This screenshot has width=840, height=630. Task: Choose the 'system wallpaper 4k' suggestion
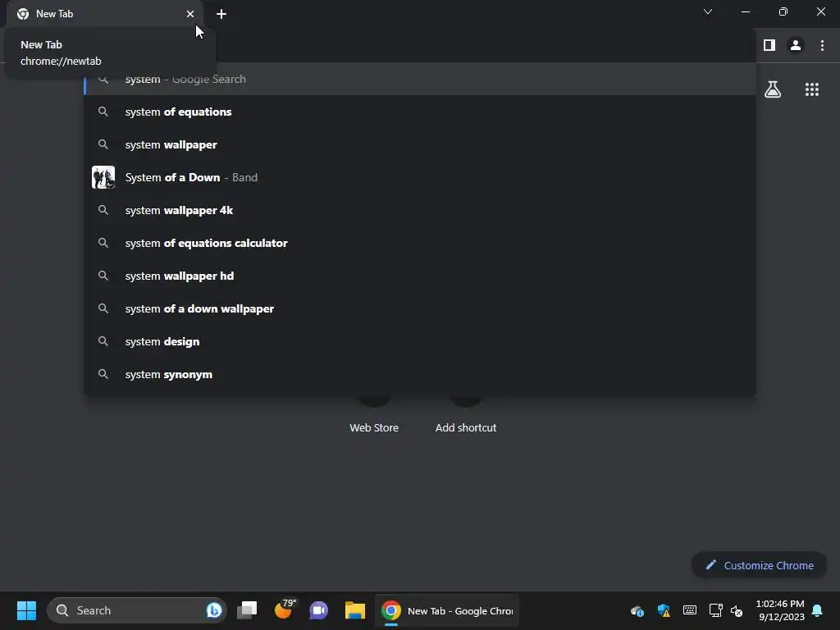[x=420, y=211]
